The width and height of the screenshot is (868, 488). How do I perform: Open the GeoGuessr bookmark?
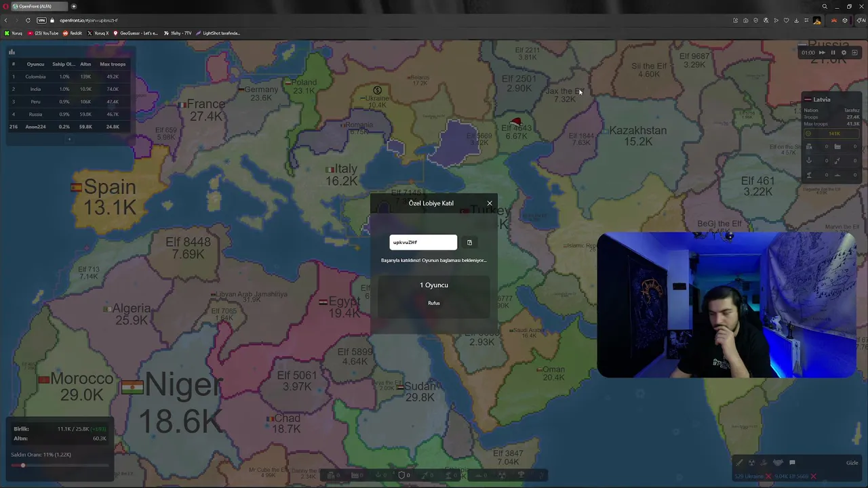pos(136,33)
